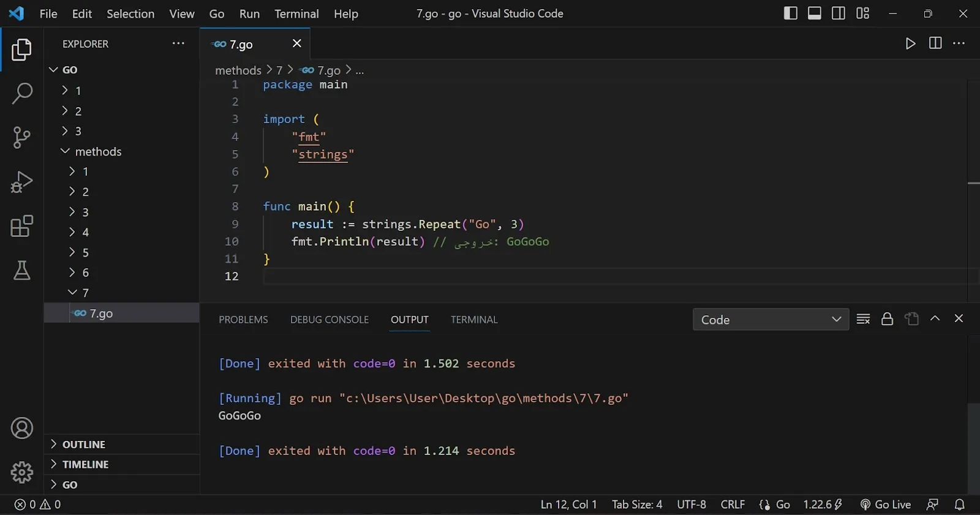Click errors and warnings status indicator
The width and height of the screenshot is (980, 515).
pos(37,505)
